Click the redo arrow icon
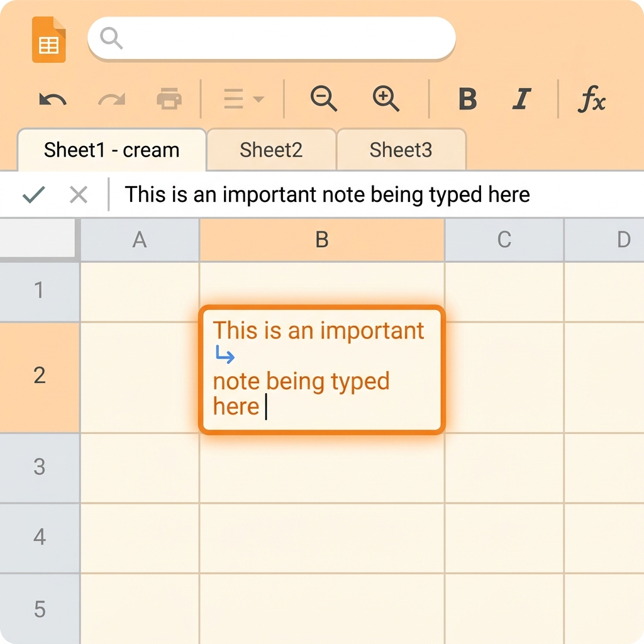This screenshot has width=644, height=644. [x=112, y=99]
